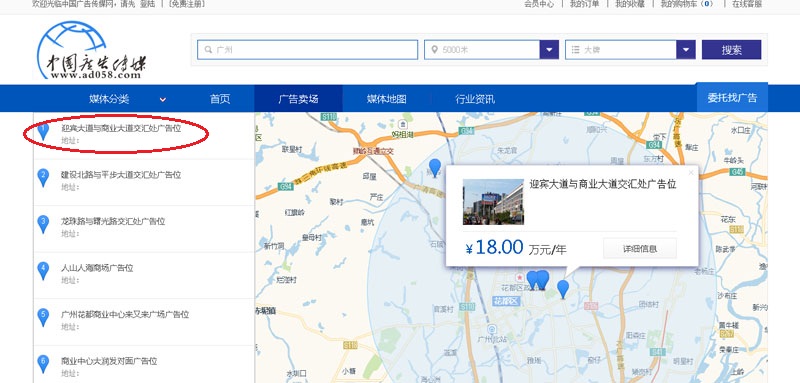
Task: Close the map info popup
Action: pos(691,173)
